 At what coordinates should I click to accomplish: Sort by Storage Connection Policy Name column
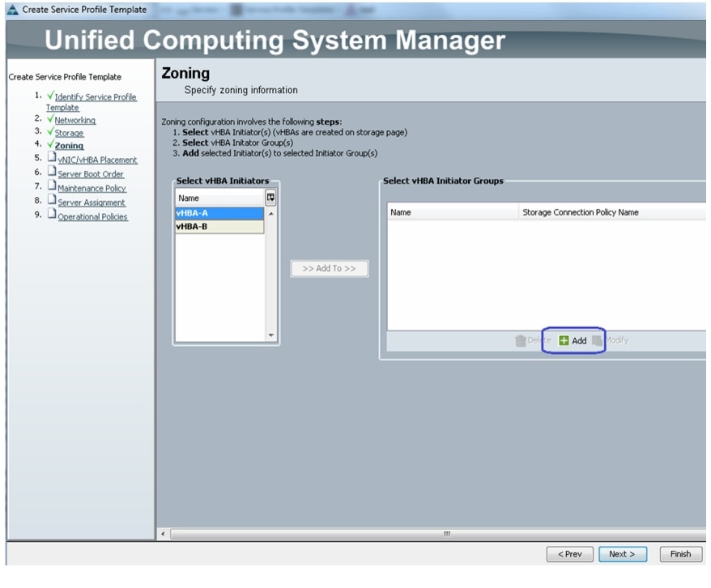[x=612, y=211]
